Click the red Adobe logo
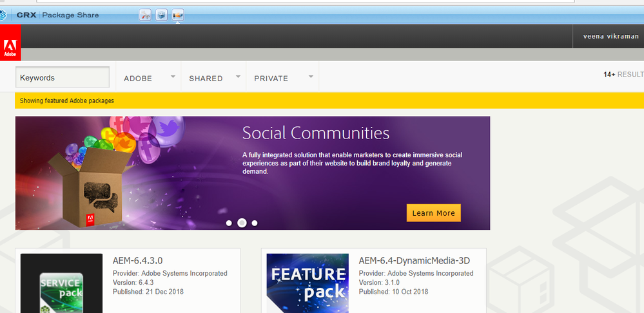 point(10,46)
